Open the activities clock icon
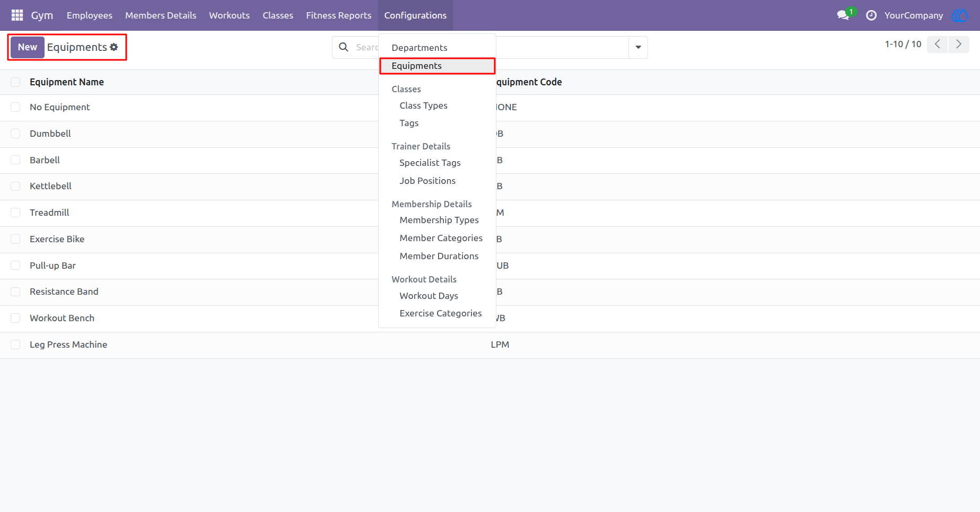The height and width of the screenshot is (512, 980). click(x=871, y=15)
